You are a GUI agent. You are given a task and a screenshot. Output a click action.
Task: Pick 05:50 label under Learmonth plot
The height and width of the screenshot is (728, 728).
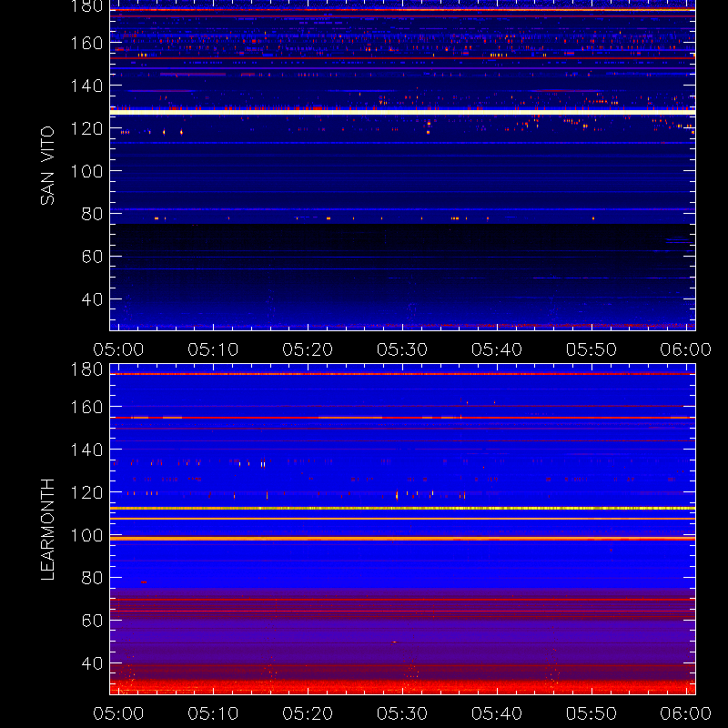pos(591,713)
